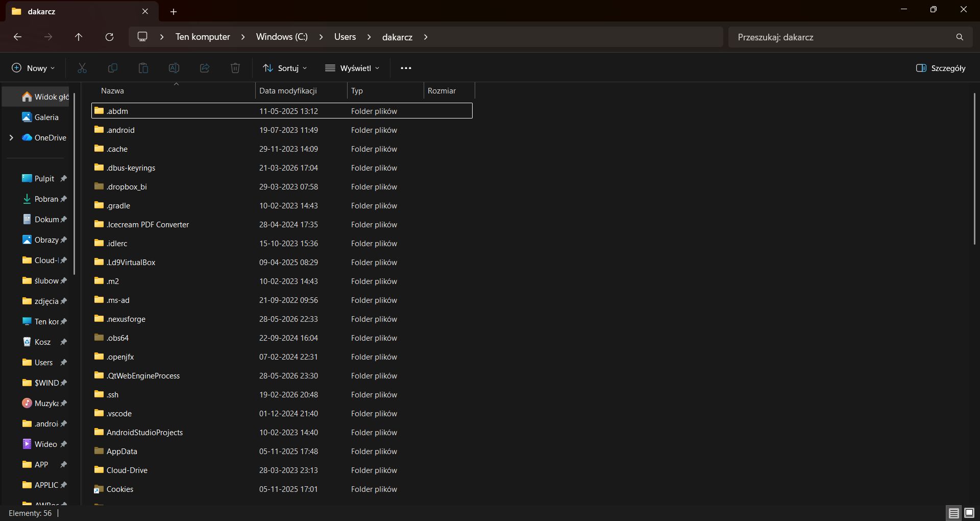
Task: Click the Paste clipboard icon
Action: [x=143, y=68]
